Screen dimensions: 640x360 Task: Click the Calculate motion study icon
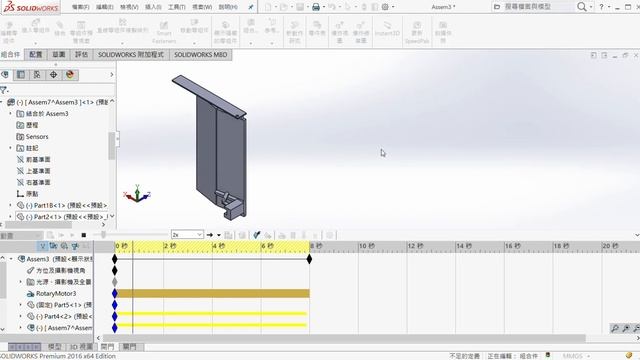click(x=50, y=235)
